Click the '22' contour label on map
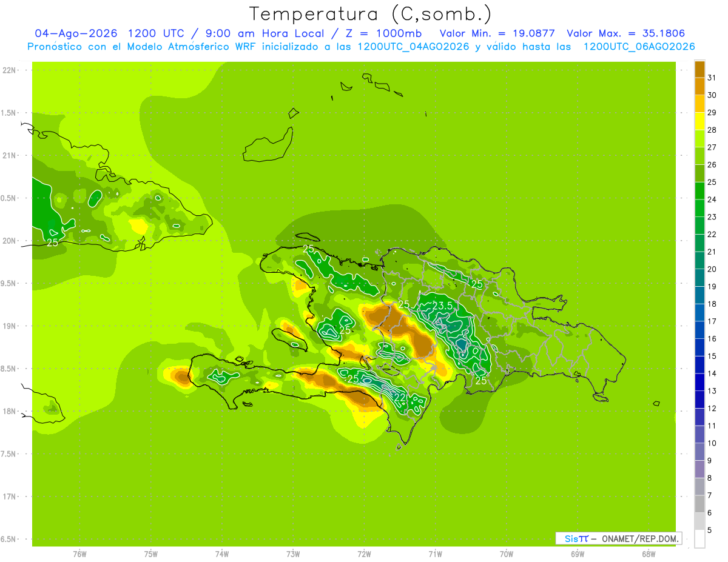The height and width of the screenshot is (562, 728). [x=400, y=398]
